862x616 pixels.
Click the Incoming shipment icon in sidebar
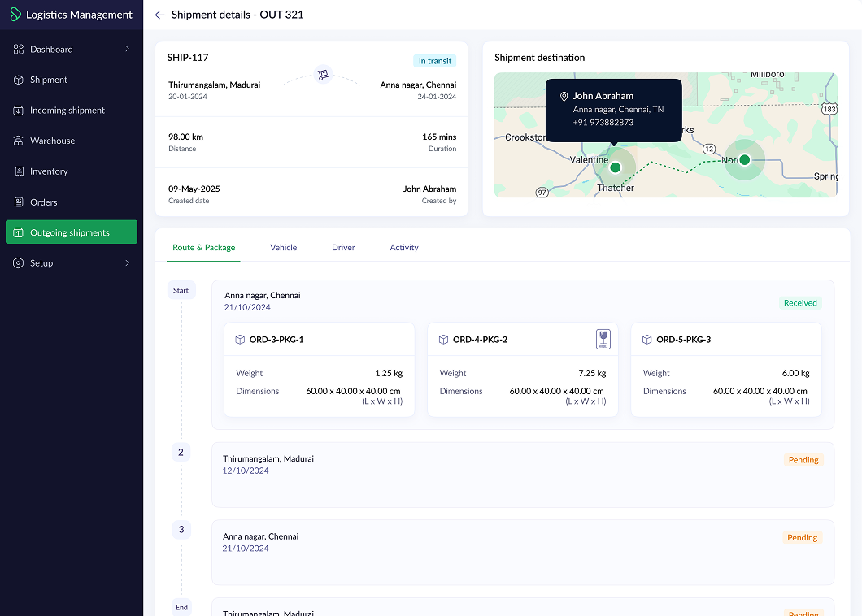tap(19, 111)
